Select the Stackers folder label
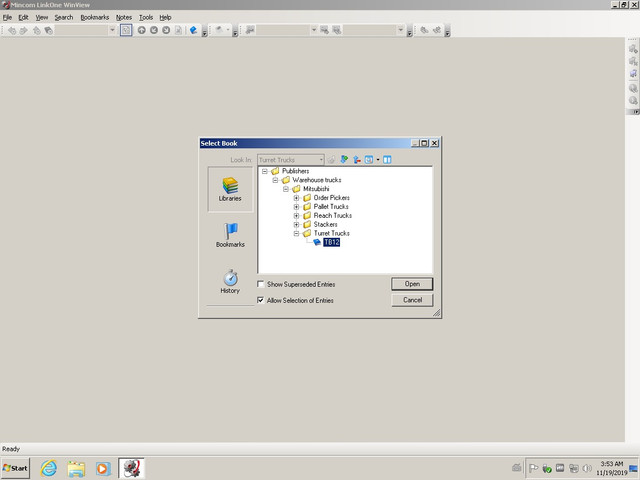This screenshot has height=480, width=640. coord(325,224)
